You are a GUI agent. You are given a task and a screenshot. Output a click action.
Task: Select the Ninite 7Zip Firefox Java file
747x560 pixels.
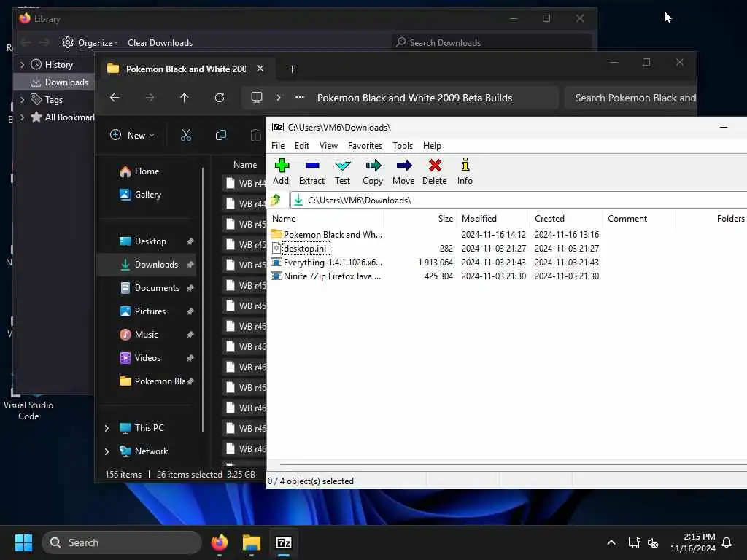pos(326,276)
